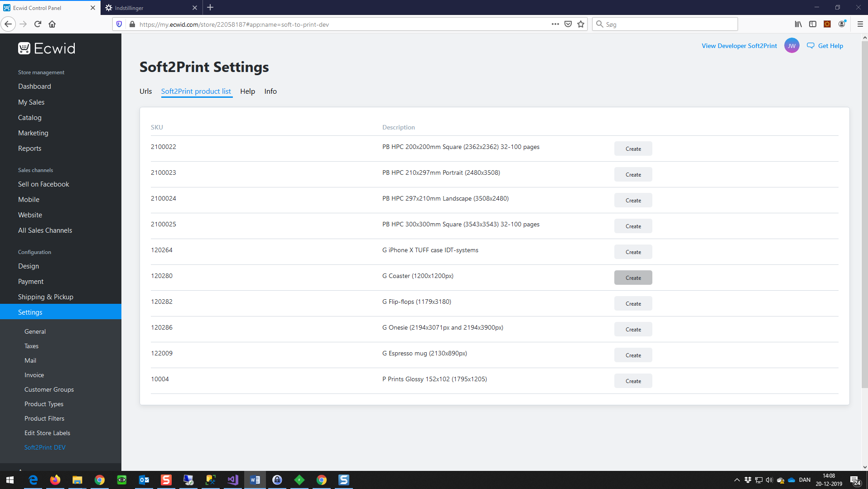
Task: Create G Onesie product
Action: pyautogui.click(x=633, y=329)
